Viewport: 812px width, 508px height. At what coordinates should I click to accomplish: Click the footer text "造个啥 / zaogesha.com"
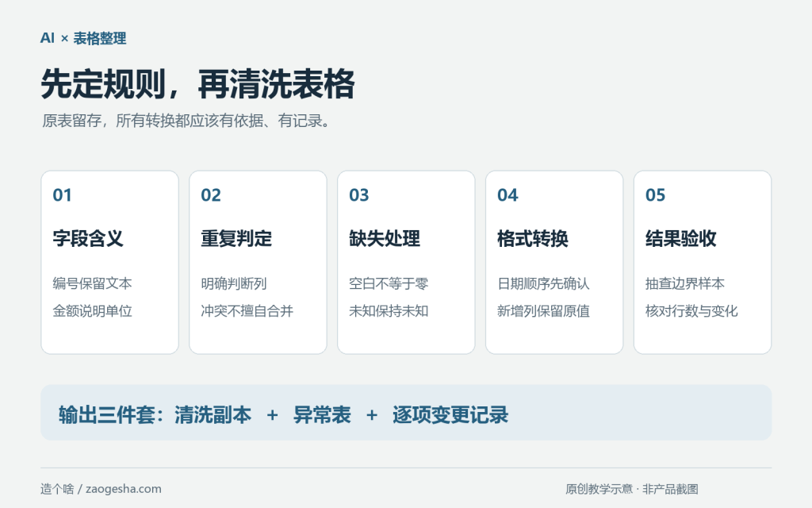coord(101,489)
